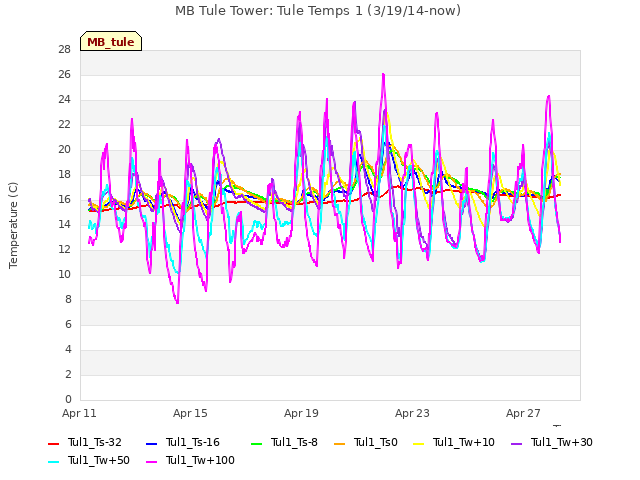Image resolution: width=640 pixels, height=480 pixels.
Task: Click the yellow Tul1_Tw+10 legend swatch
Action: (419, 444)
